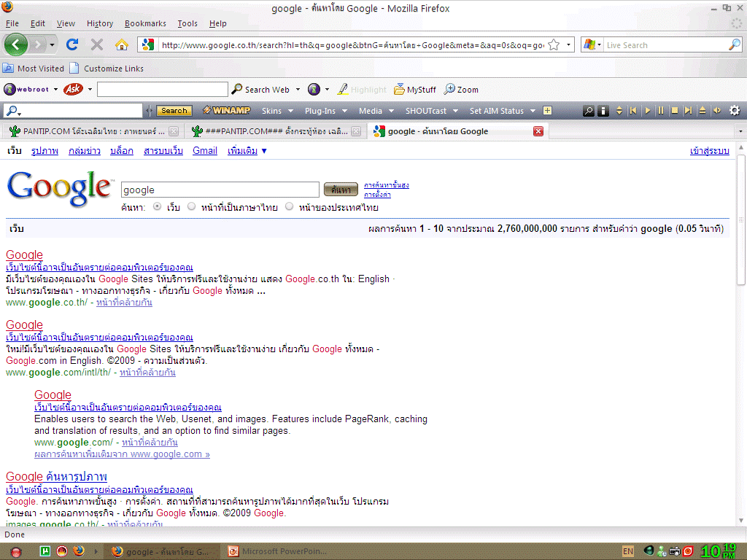Open the search engine selector dropdown

(600, 44)
